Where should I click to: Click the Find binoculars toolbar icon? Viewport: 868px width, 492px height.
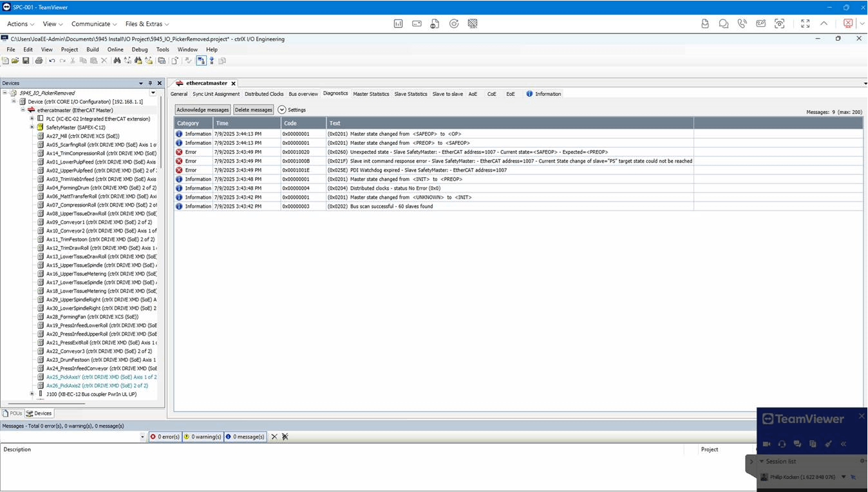tap(117, 61)
